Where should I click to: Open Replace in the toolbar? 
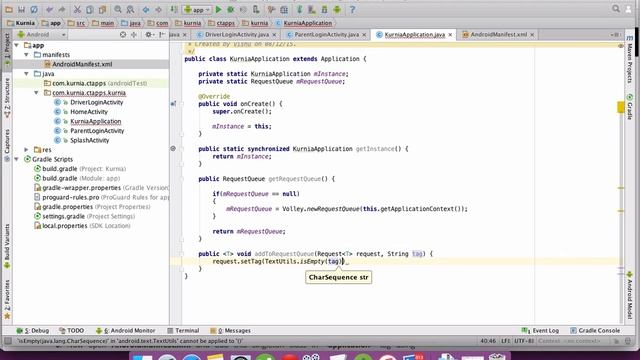point(130,9)
